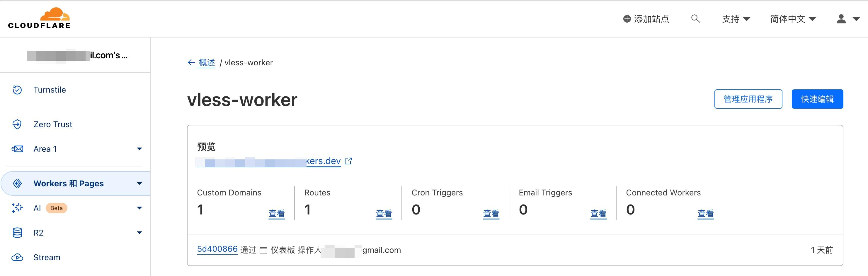868x276 pixels.
Task: Select the Zero Trust shield icon
Action: 17,124
